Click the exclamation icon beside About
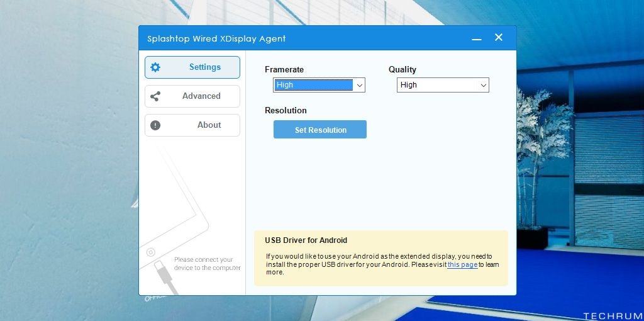The image size is (644, 321). tap(155, 125)
